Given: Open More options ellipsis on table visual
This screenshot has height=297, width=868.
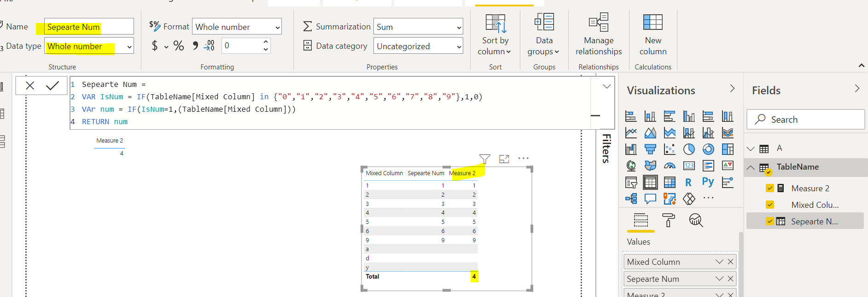Looking at the screenshot, I should [x=524, y=158].
